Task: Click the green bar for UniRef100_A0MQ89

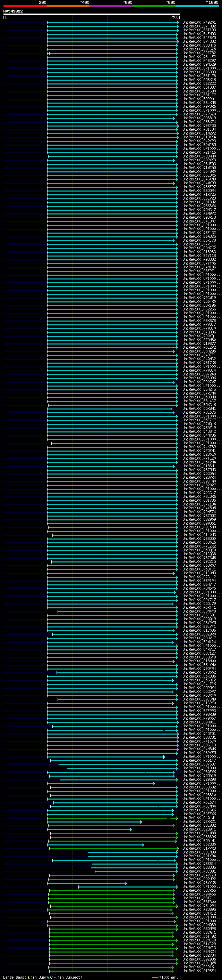Action: tap(113, 925)
